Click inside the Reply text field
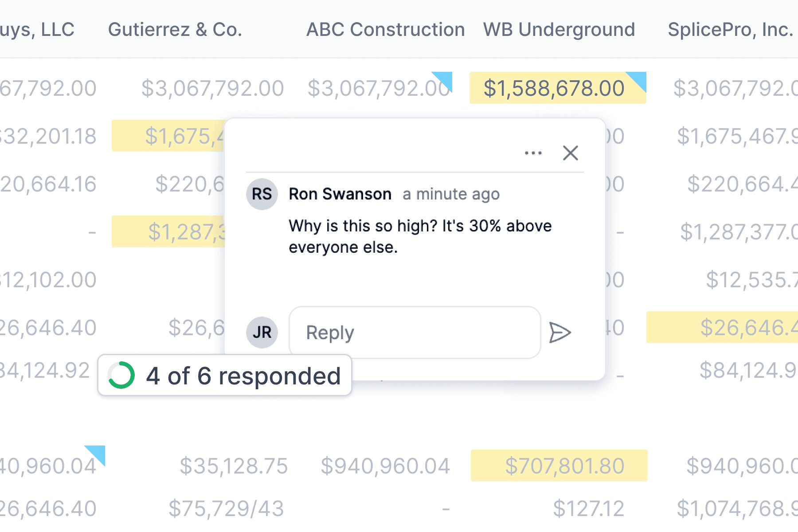This screenshot has height=532, width=798. tap(415, 332)
